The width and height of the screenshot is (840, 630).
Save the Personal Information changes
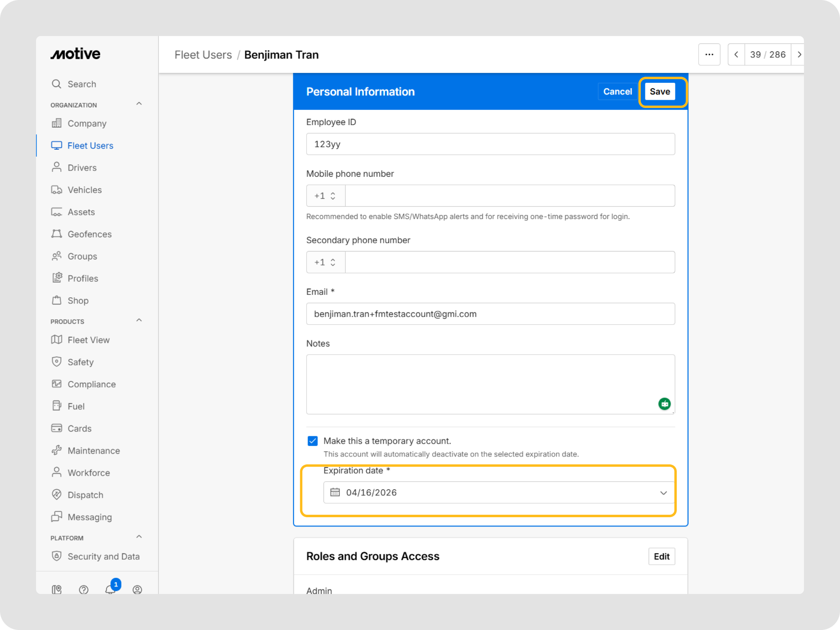click(x=660, y=91)
